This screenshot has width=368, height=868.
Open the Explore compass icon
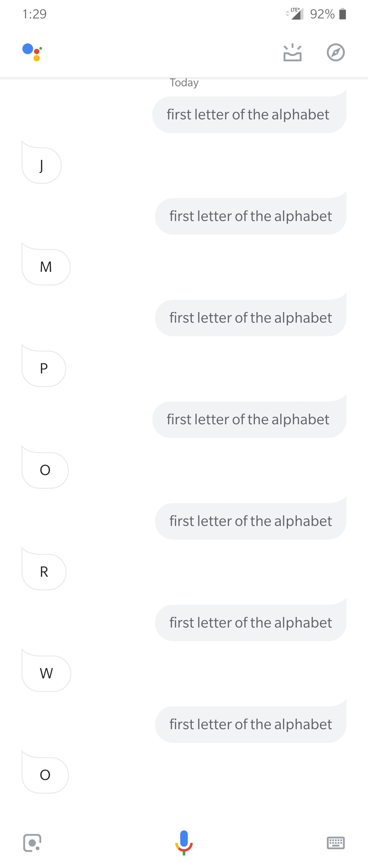coord(336,53)
